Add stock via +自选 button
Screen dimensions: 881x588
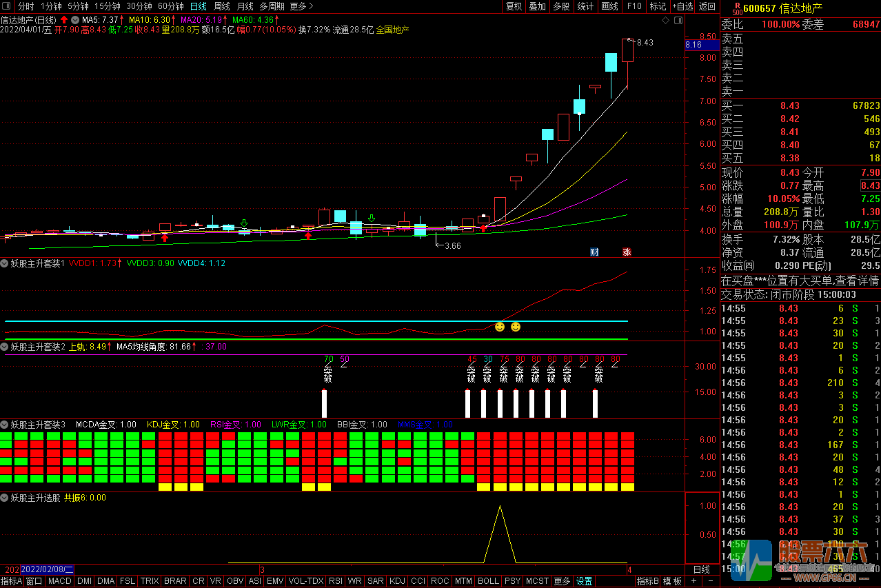click(682, 6)
